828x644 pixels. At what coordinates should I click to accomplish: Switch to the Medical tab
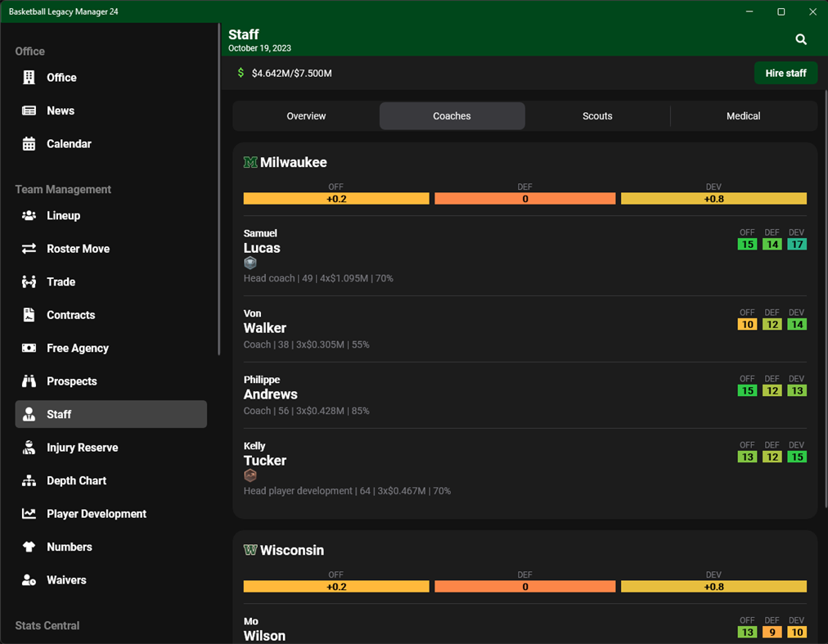tap(744, 115)
